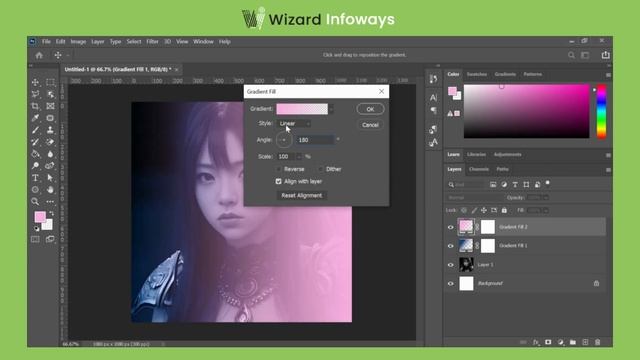Viewport: 640px width, 360px height.
Task: Open the Layers panel options menu
Action: click(x=608, y=169)
